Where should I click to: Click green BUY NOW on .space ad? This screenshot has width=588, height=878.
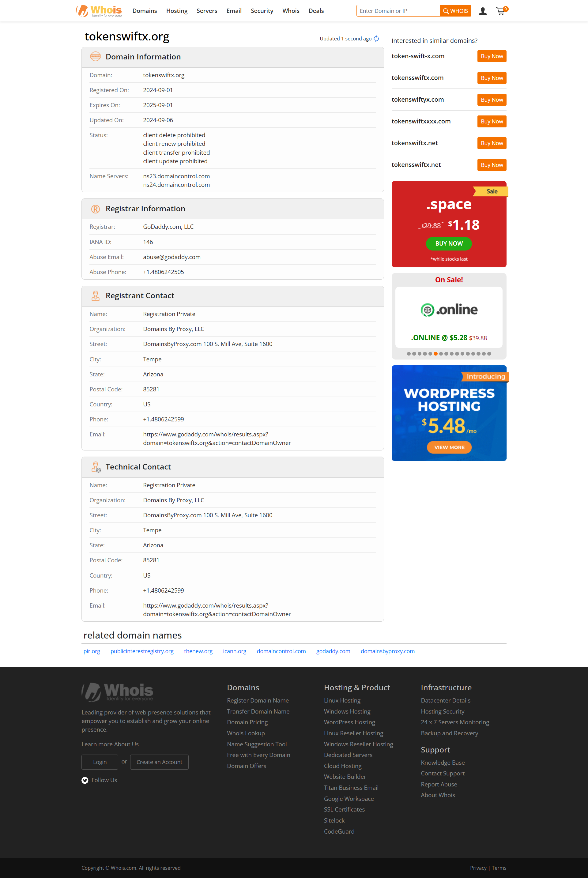449,244
